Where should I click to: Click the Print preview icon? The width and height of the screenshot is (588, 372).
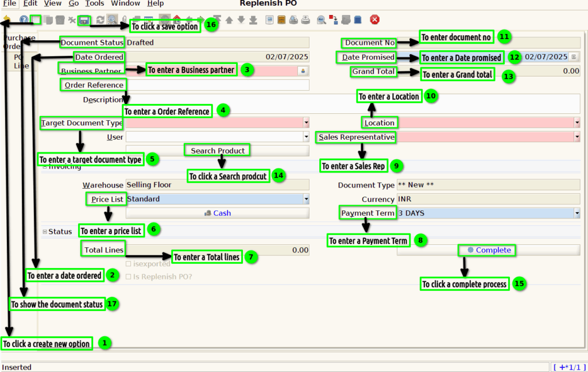293,20
